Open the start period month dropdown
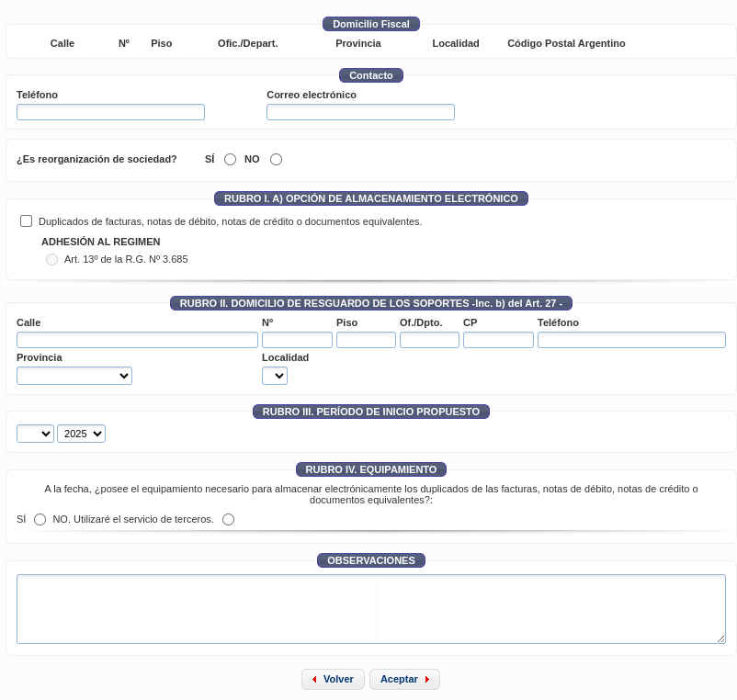This screenshot has width=737, height=700. tap(35, 434)
